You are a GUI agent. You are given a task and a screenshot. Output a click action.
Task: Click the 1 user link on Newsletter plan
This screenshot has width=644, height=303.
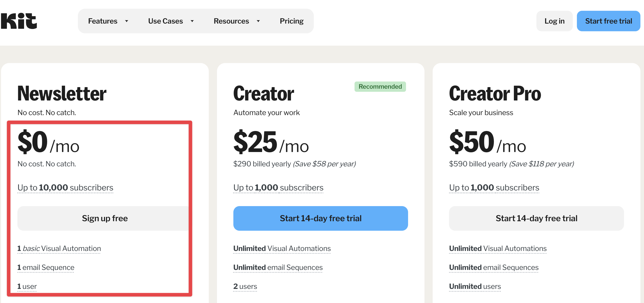tap(27, 286)
